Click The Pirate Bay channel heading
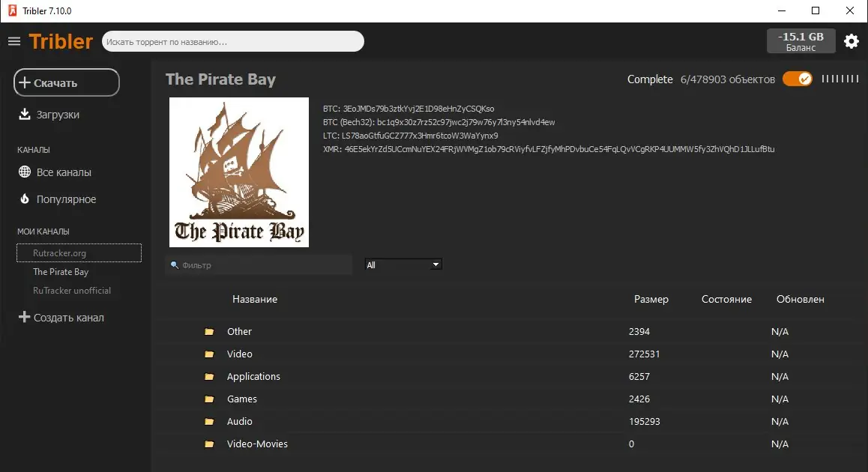The height and width of the screenshot is (472, 868). click(220, 79)
